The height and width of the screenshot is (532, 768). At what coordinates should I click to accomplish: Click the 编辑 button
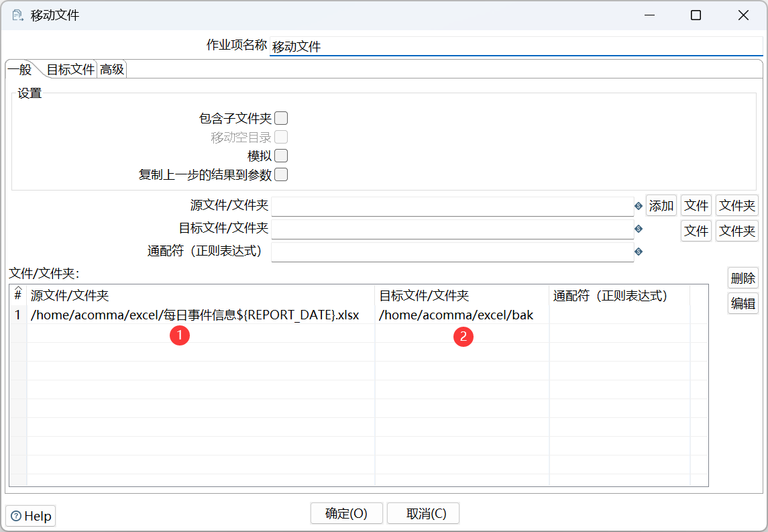(x=743, y=303)
